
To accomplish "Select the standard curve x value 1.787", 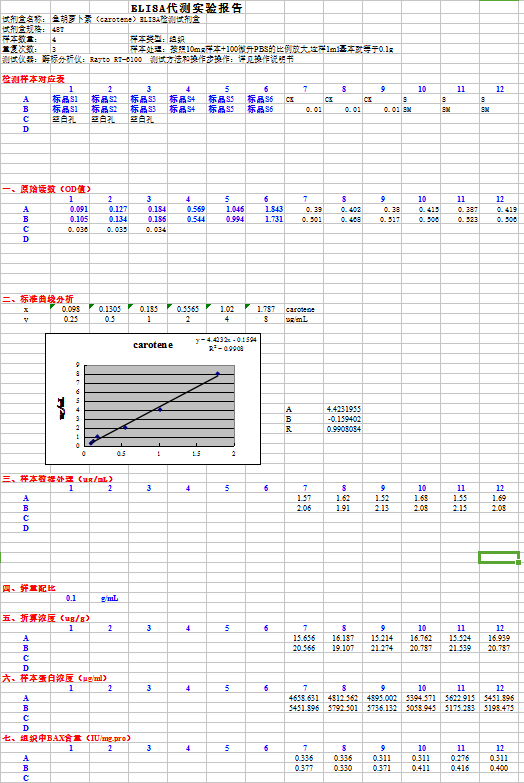I will click(x=266, y=309).
